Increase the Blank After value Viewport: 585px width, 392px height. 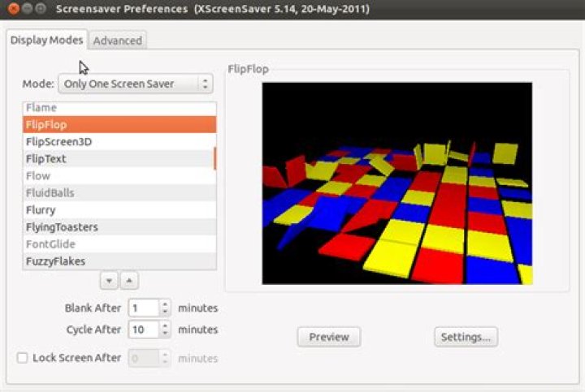point(165,304)
